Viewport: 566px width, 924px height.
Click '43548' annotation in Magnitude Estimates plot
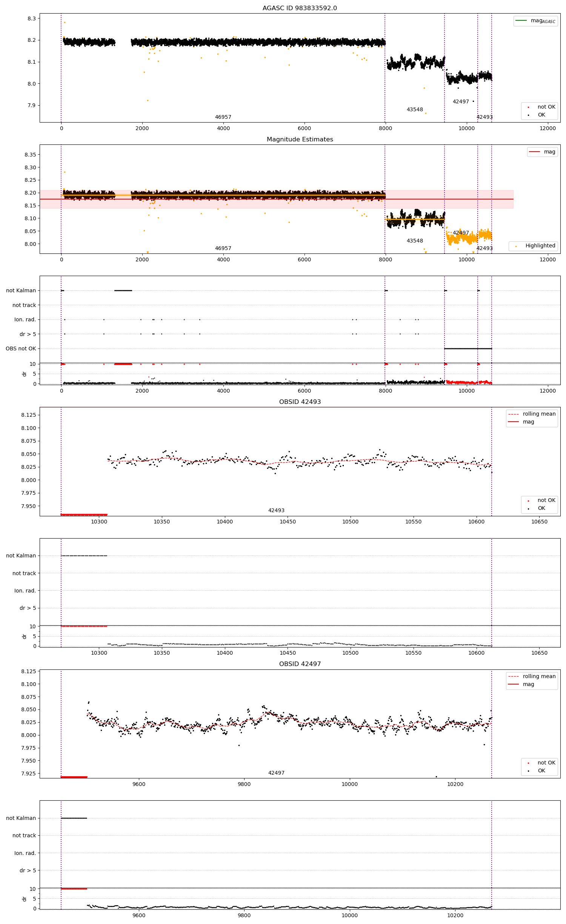point(415,241)
